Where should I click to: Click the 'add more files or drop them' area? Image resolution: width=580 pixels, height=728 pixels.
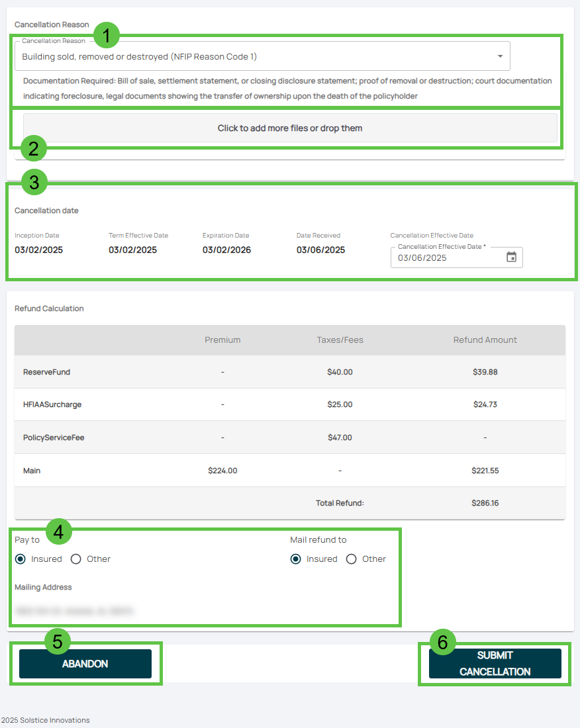coord(290,128)
